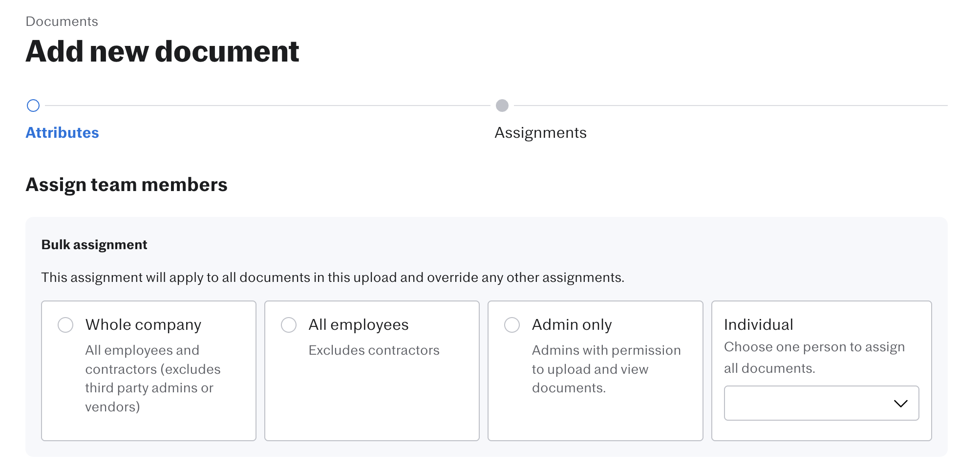The height and width of the screenshot is (471, 980).
Task: Click the progress line between the steps
Action: (x=268, y=106)
